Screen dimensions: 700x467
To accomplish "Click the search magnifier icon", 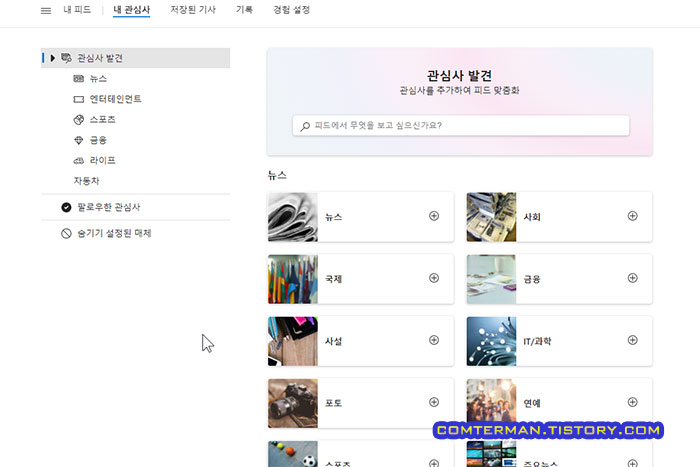I will [x=305, y=126].
